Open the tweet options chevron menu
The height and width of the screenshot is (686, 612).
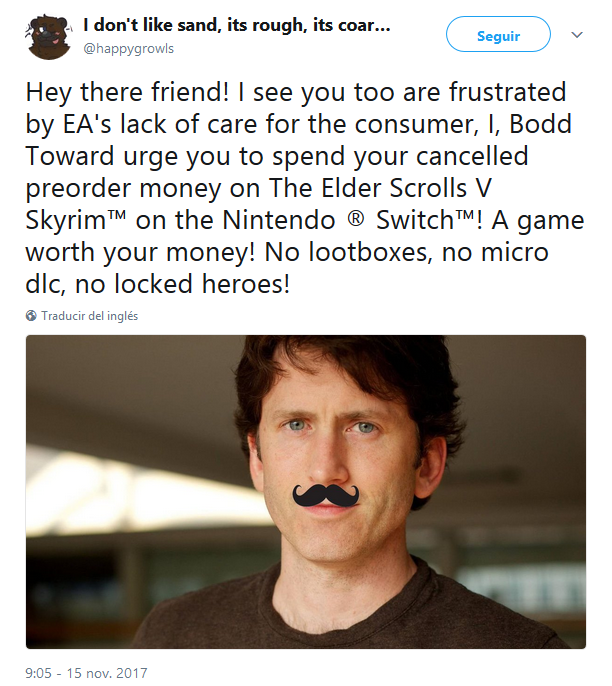point(577,35)
